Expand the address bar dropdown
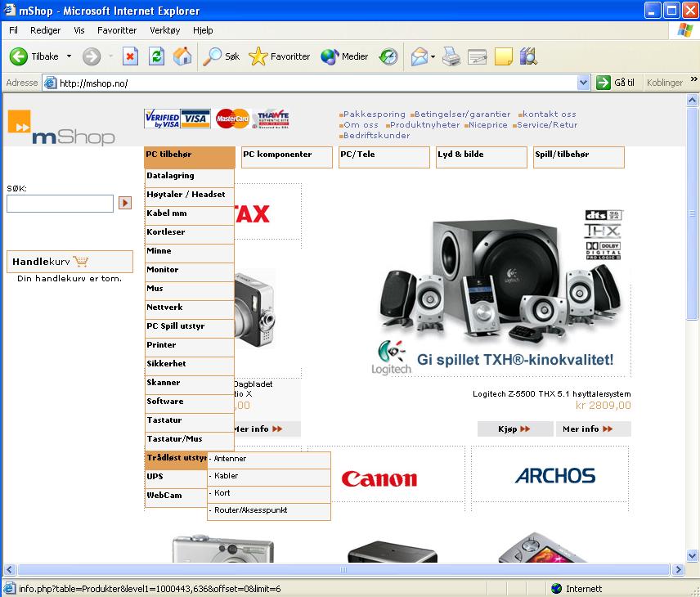The width and height of the screenshot is (700, 597). [583, 83]
